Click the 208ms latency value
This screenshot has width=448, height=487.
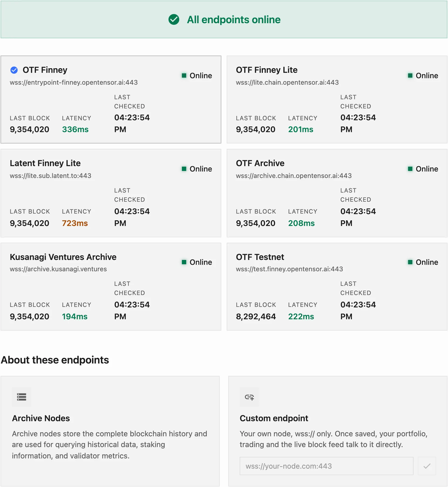tap(301, 223)
